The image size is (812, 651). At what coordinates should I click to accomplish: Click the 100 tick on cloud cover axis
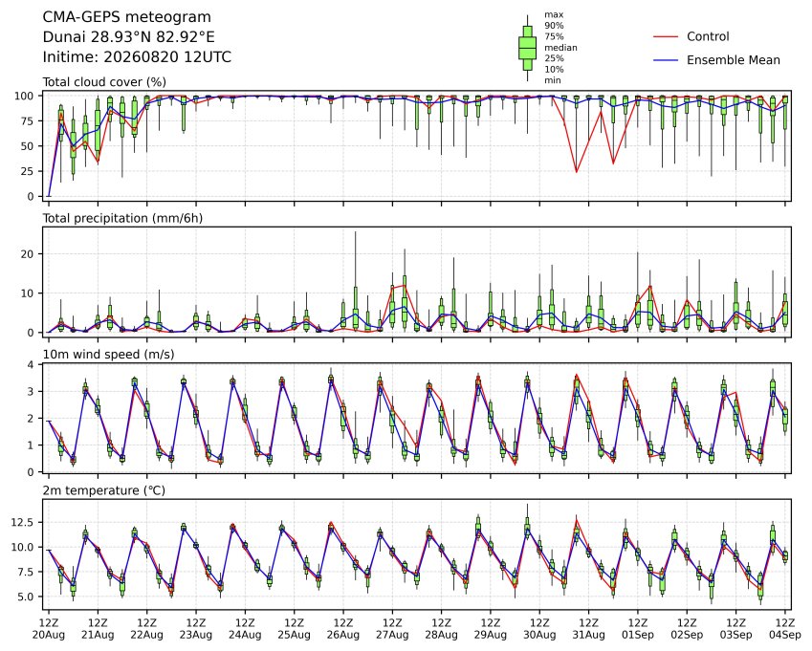24,97
